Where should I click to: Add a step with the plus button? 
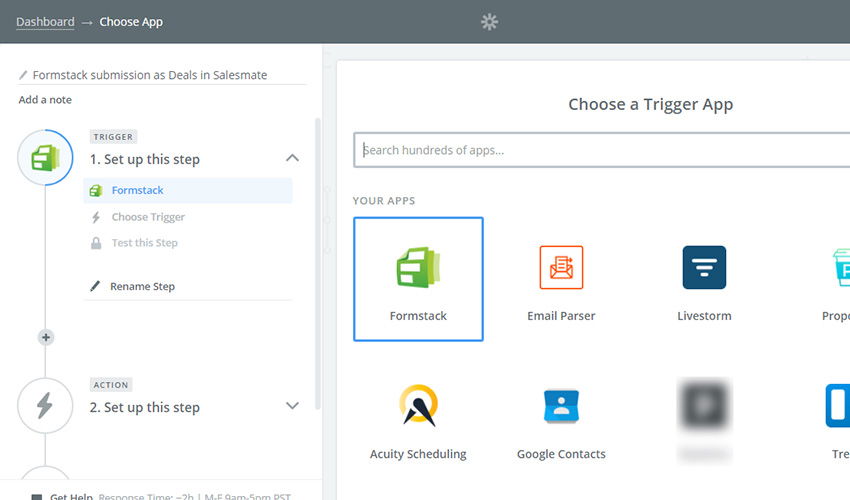click(46, 337)
